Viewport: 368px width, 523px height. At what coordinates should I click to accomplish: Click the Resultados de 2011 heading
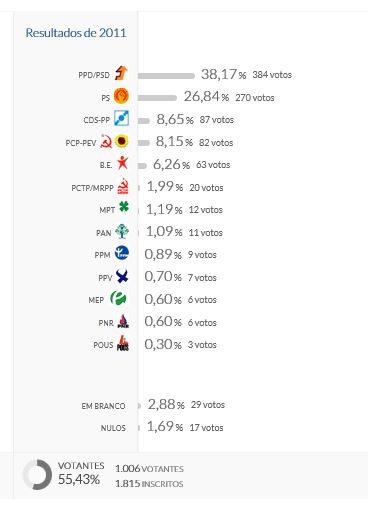point(76,33)
